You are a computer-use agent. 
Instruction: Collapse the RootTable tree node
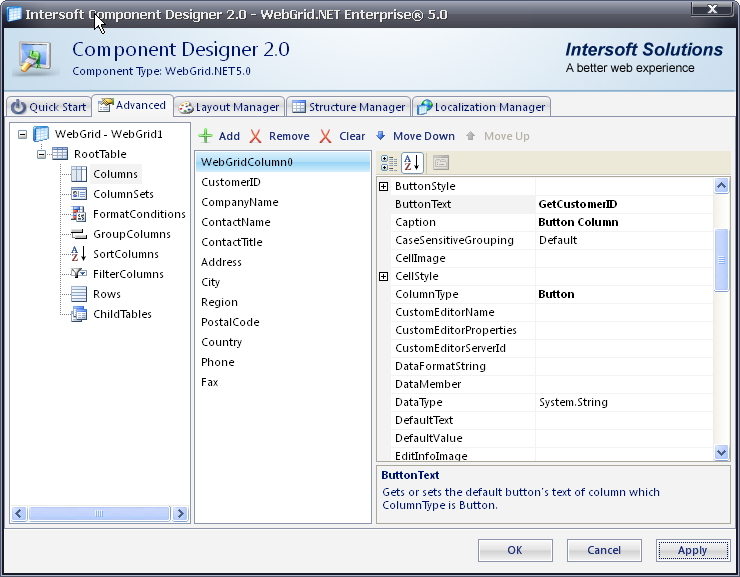click(42, 154)
